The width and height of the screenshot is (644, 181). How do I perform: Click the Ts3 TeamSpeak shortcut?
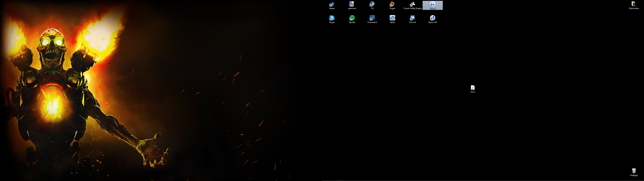point(372,6)
